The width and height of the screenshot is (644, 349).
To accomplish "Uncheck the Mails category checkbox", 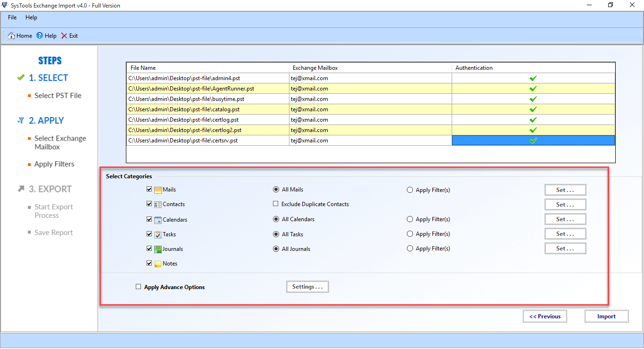I will (x=149, y=190).
